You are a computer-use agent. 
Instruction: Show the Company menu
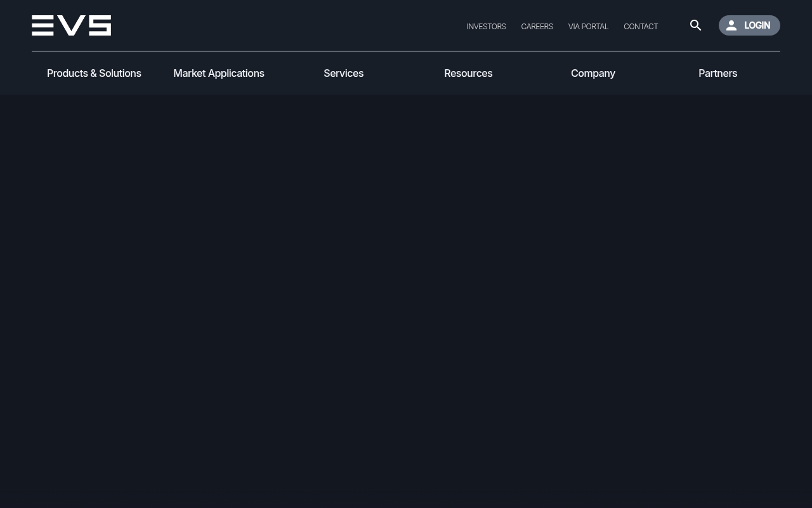click(593, 73)
